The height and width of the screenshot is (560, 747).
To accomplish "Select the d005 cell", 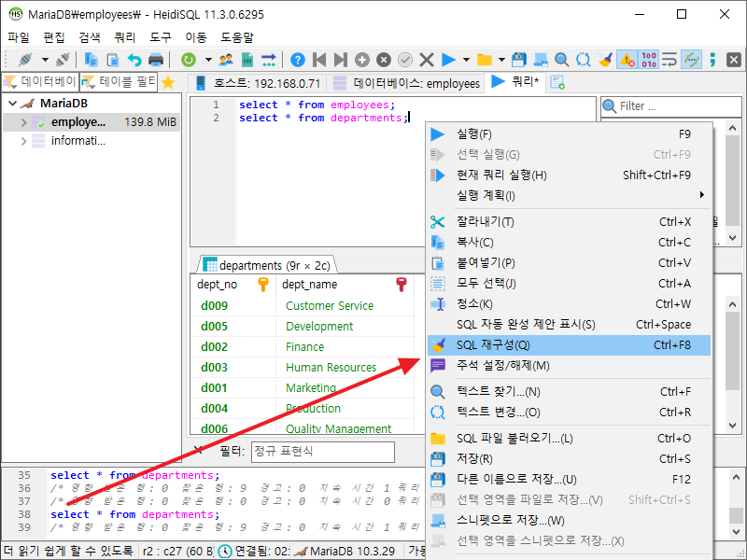I will 233,326.
